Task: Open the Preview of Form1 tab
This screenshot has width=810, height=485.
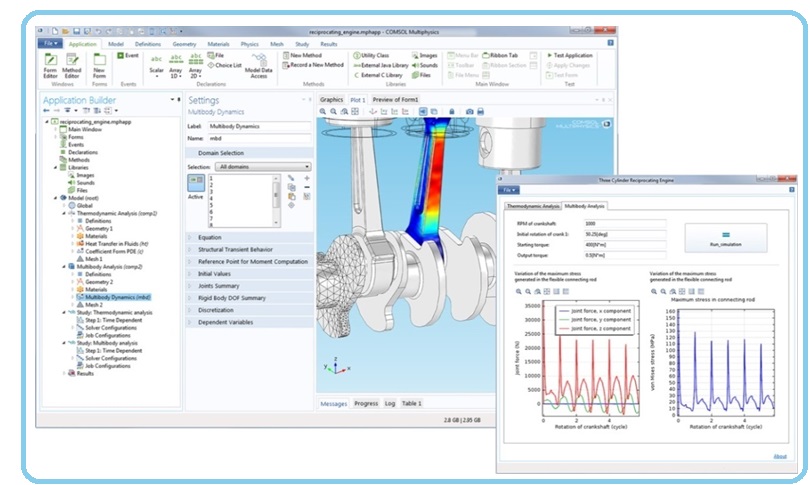Action: pyautogui.click(x=395, y=99)
